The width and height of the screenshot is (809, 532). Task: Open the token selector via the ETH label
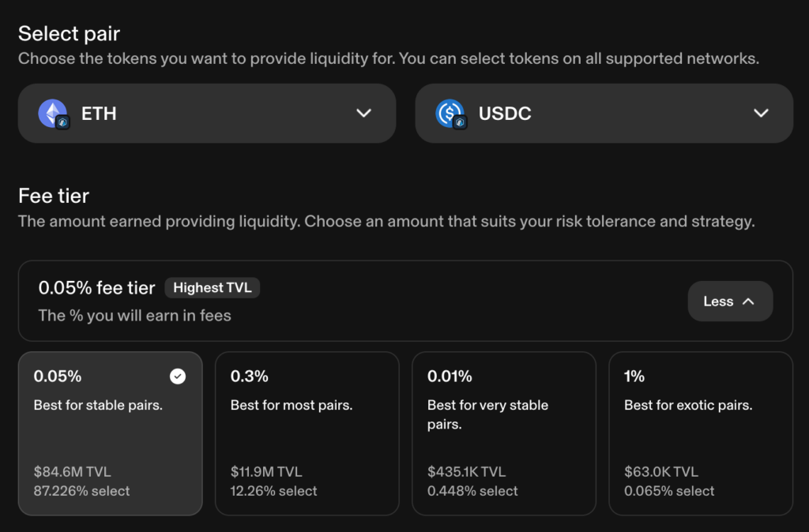tap(99, 114)
